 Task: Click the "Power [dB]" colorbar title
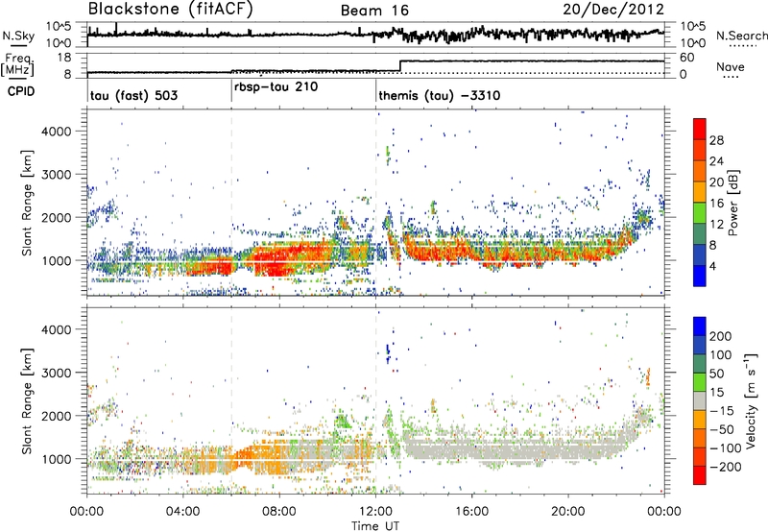point(732,203)
